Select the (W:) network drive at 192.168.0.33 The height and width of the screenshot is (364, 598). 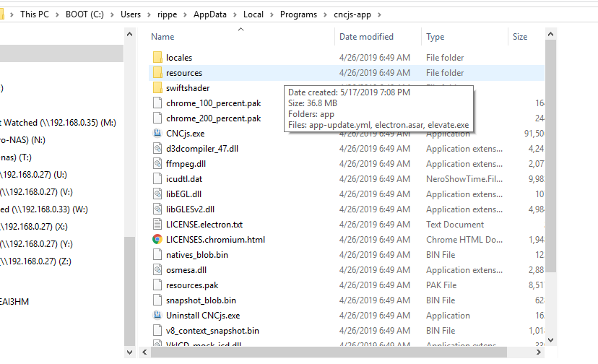coord(44,209)
